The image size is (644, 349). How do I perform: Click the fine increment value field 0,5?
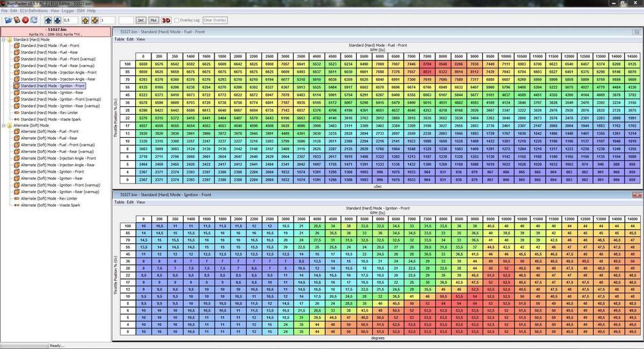71,20
